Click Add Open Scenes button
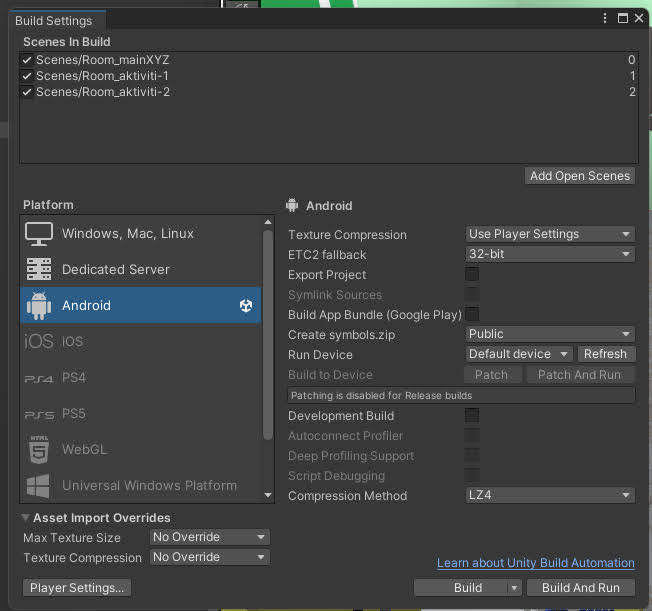Viewport: 652px width, 611px height. pos(580,176)
